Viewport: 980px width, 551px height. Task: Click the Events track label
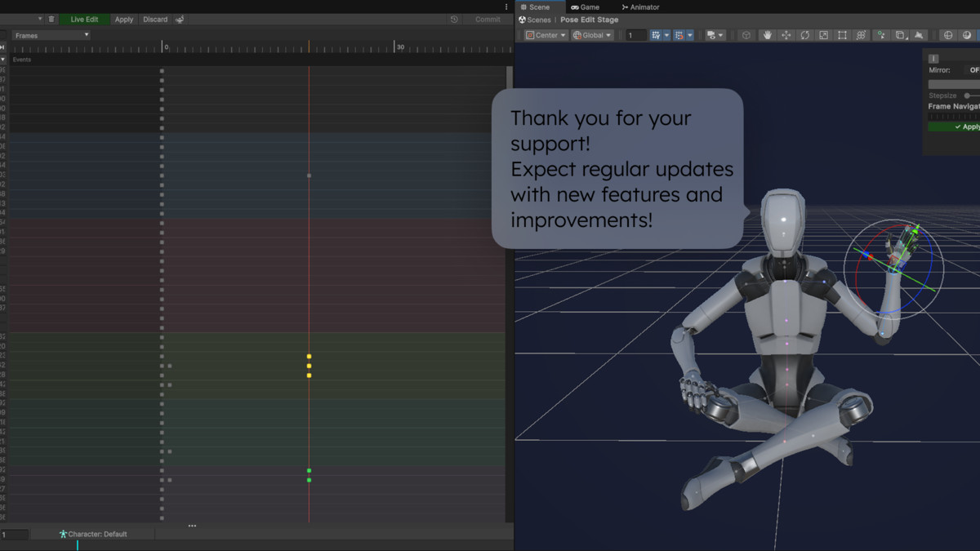(22, 60)
